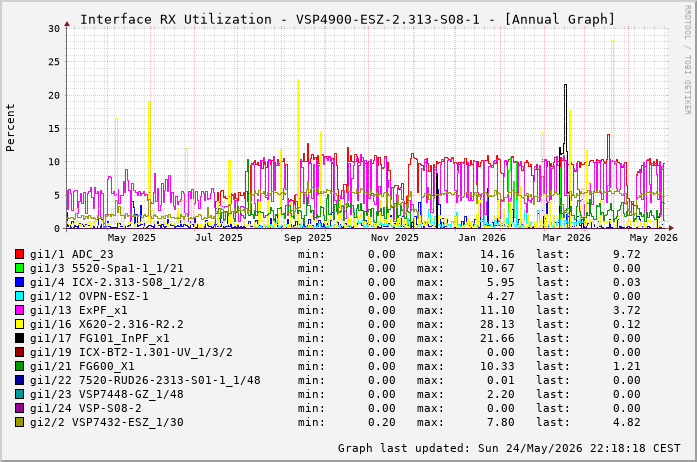This screenshot has height=462, width=697.
Task: Select the legend label gi1/22 7520-RUD26-2313-S01-1_1/48
Action: coord(145,380)
